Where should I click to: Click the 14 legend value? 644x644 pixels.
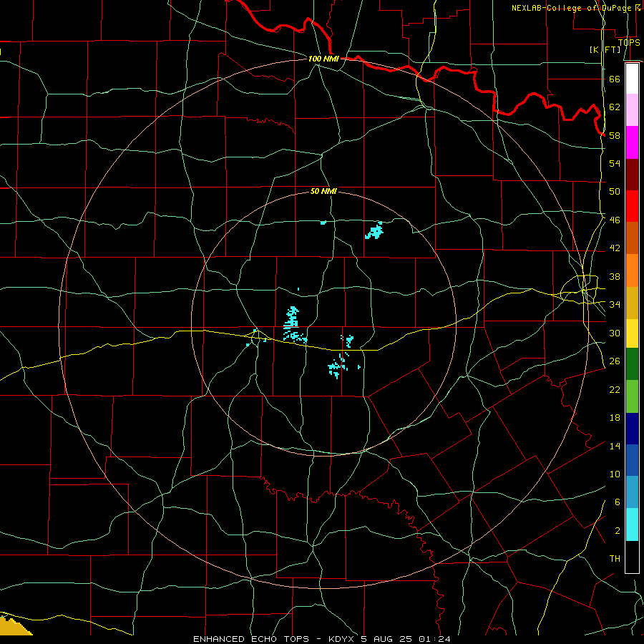tap(615, 446)
